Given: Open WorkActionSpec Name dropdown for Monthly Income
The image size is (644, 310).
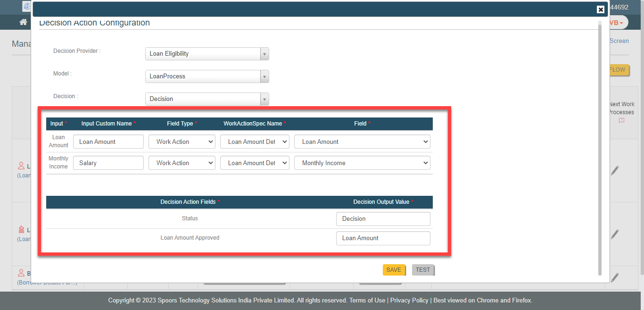Looking at the screenshot, I should click(x=255, y=163).
